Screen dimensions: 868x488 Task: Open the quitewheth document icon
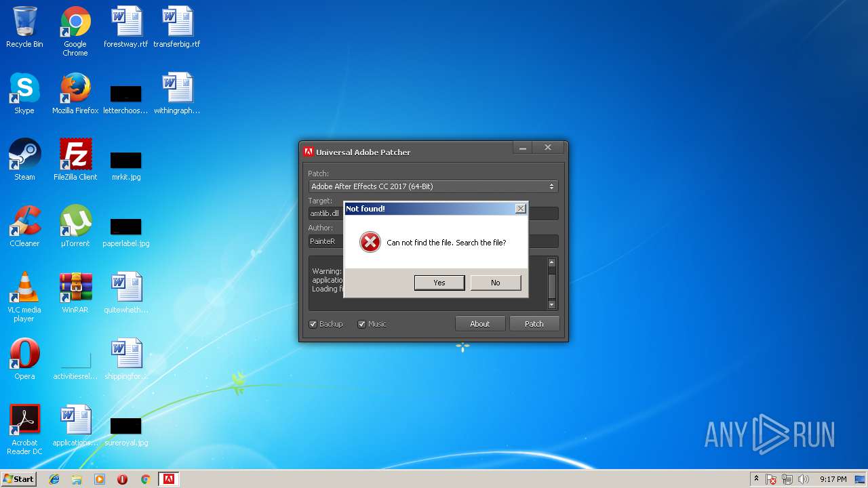(126, 293)
